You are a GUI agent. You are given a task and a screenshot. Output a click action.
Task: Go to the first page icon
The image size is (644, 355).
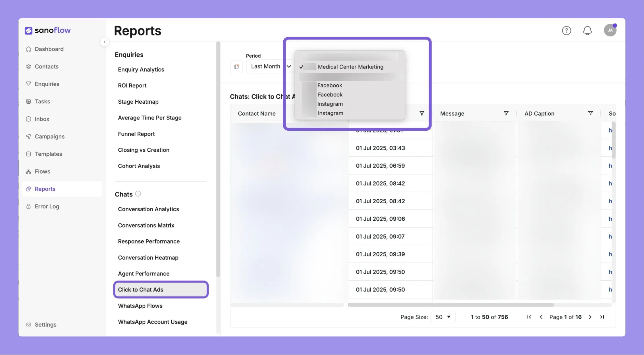click(529, 317)
